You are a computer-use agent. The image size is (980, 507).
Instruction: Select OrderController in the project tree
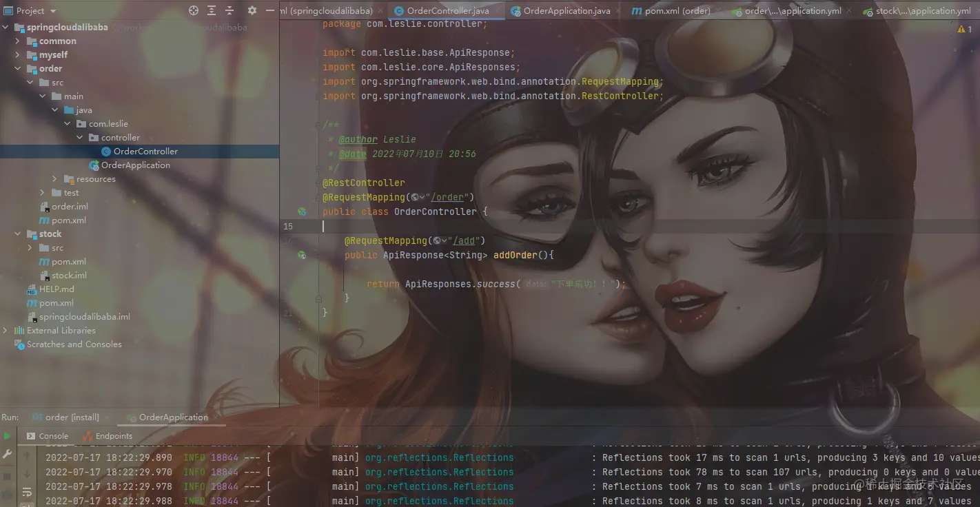[145, 152]
